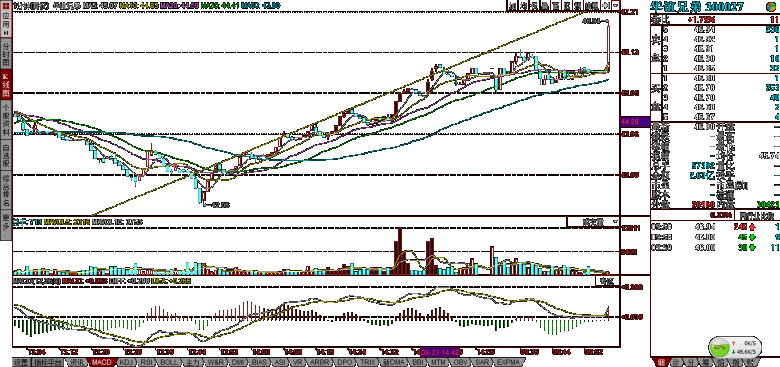The width and height of the screenshot is (780, 367).
Task: Open 综合排名 in the left sidebar
Action: tap(6, 191)
